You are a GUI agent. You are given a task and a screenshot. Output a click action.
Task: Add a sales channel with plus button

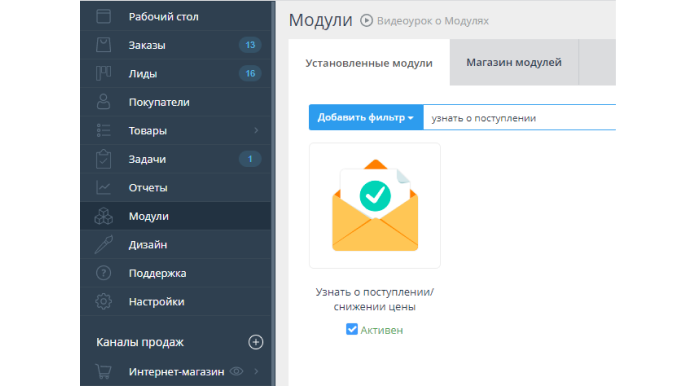(x=256, y=342)
